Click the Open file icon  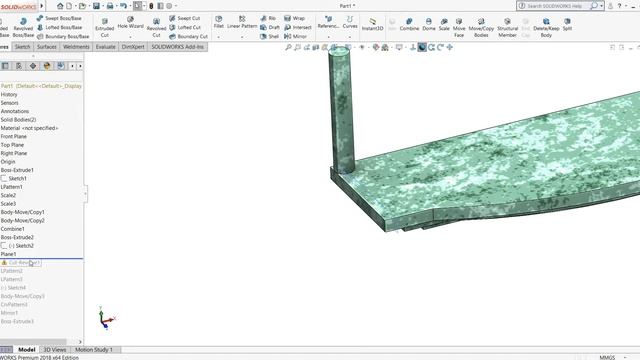click(x=82, y=6)
